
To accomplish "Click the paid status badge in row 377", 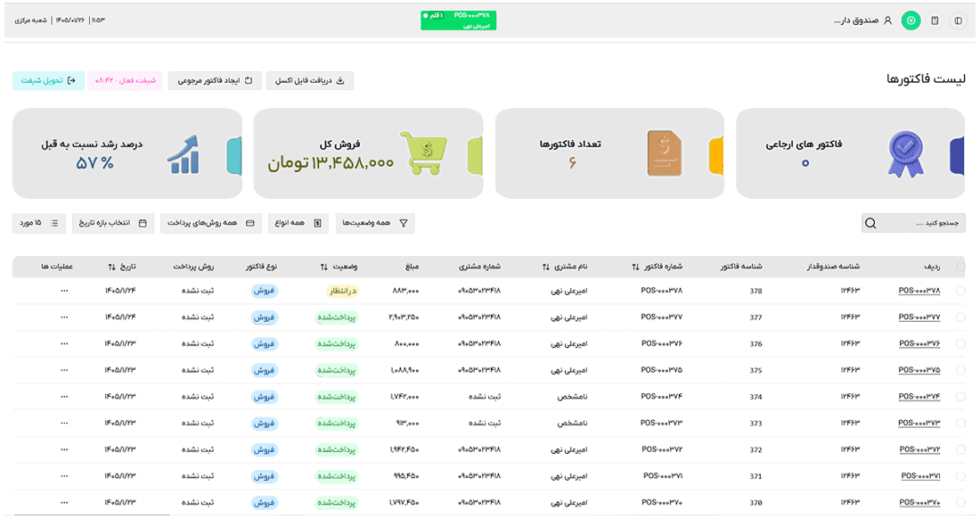I will (x=336, y=317).
